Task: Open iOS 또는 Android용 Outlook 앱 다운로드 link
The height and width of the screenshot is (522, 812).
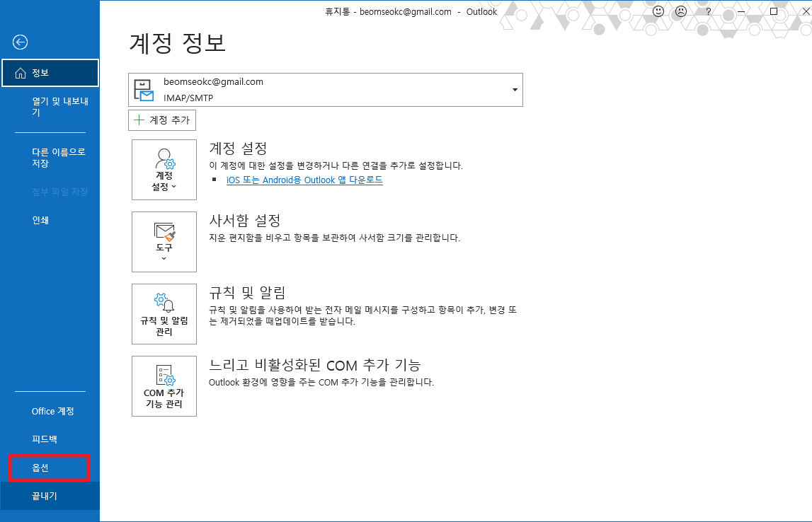Action: click(304, 180)
